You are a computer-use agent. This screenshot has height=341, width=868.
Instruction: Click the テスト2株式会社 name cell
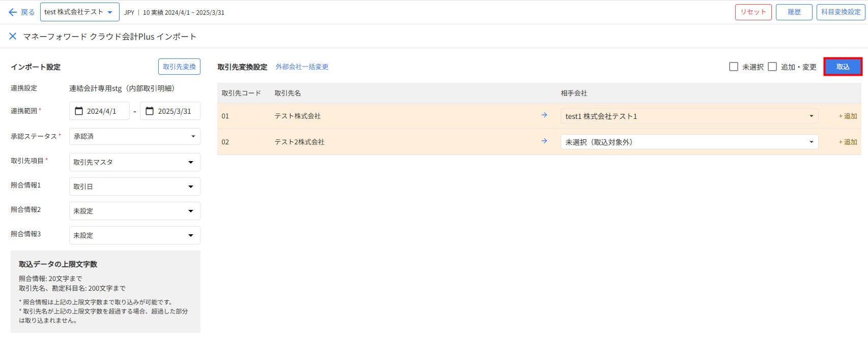300,142
